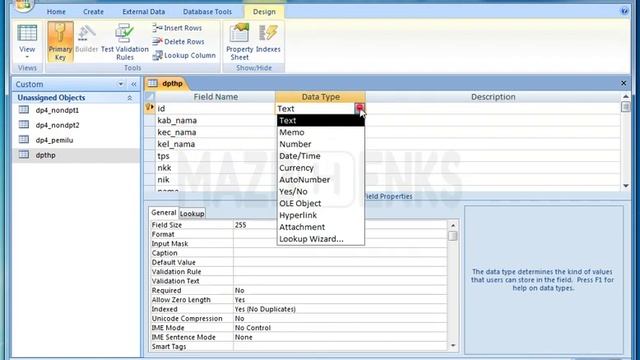Viewport: 640px width, 360px height.
Task: Choose Lookup Wizard... option
Action: [x=320, y=239]
